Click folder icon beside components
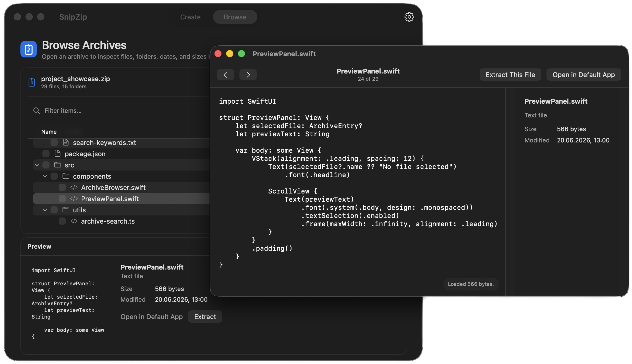 tap(66, 176)
